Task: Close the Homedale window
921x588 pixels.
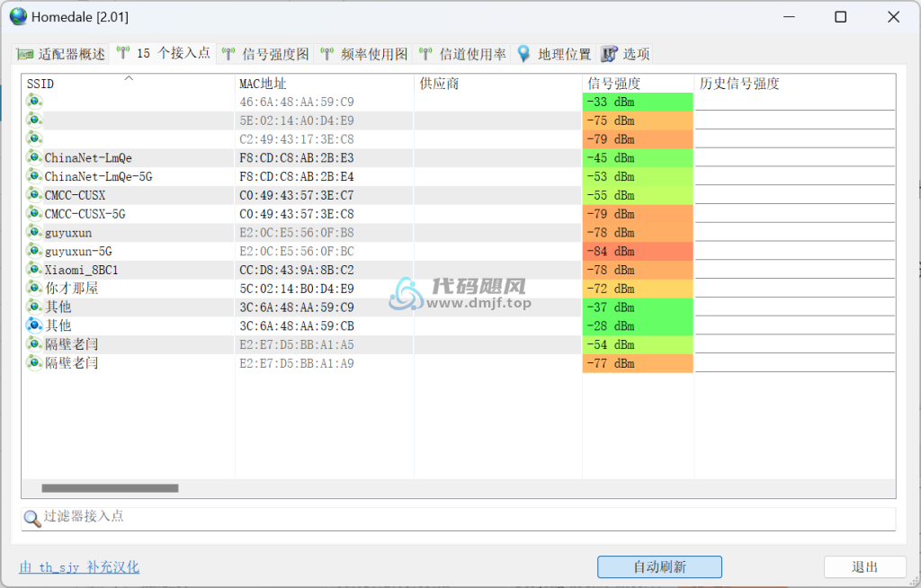Action: [893, 16]
